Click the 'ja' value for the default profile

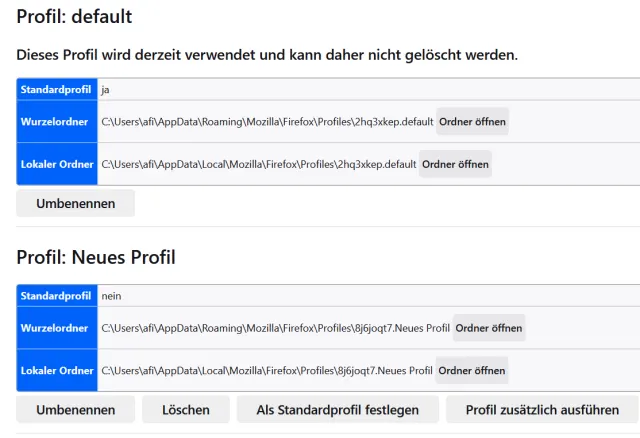coord(105,90)
